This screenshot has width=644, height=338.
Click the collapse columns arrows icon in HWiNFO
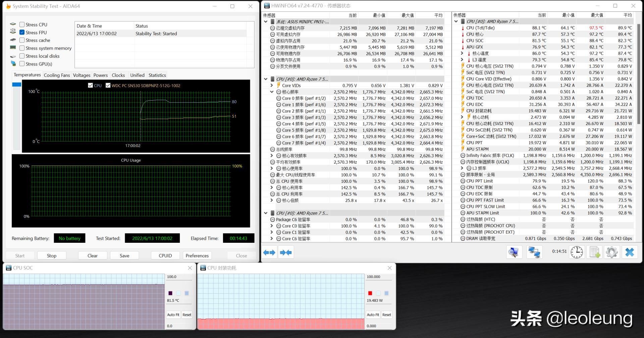[286, 252]
